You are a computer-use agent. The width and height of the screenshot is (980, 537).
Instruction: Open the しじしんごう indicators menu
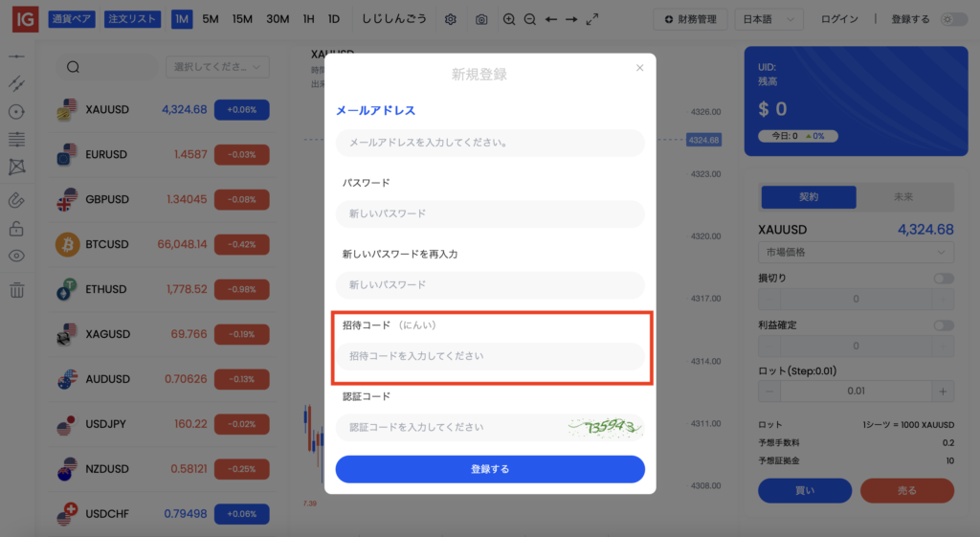pyautogui.click(x=394, y=19)
